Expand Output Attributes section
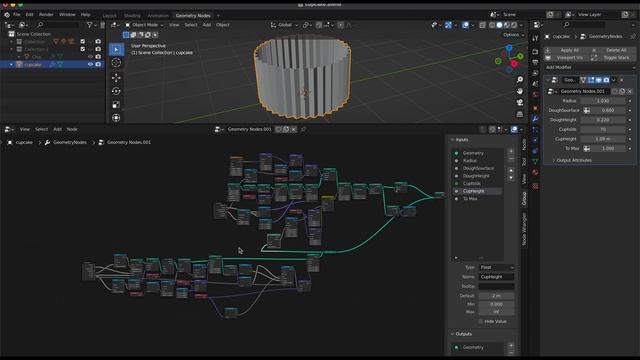 (x=572, y=160)
